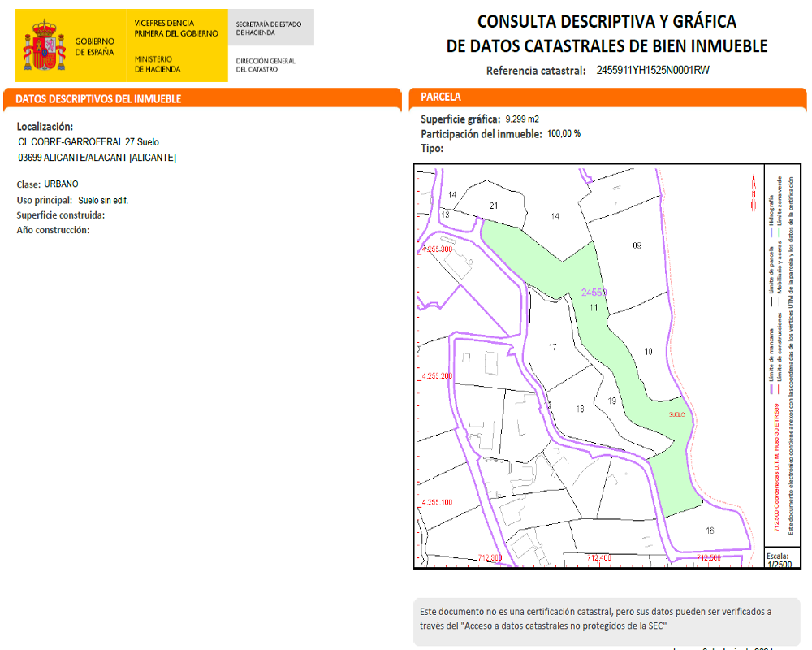Screen dimensions: 812x650
Task: Select '03699 ALICANTE/ALACANT [ALICANTE]' line
Action: point(97,158)
